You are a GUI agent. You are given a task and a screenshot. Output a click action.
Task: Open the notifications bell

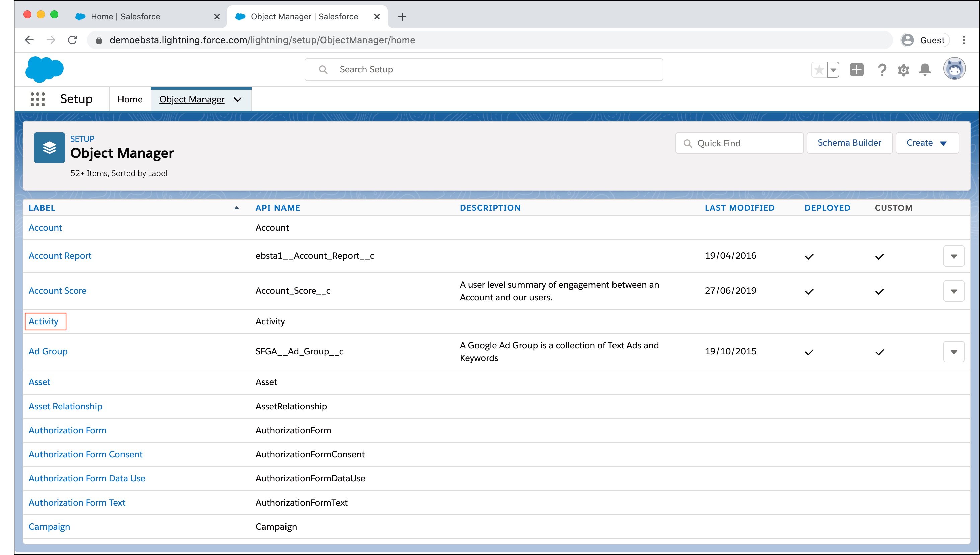click(925, 70)
